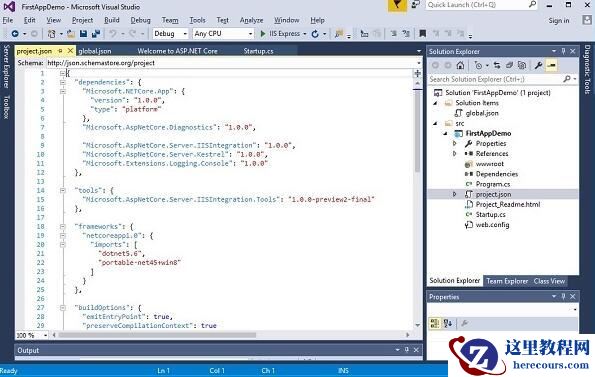Start debugging with the green play icon
This screenshot has height=377, width=595.
click(x=263, y=34)
